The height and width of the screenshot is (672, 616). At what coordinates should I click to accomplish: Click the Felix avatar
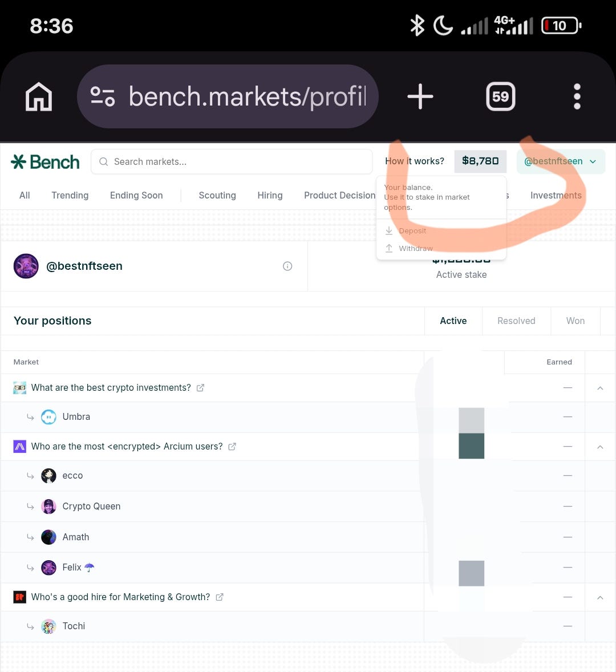pyautogui.click(x=48, y=568)
